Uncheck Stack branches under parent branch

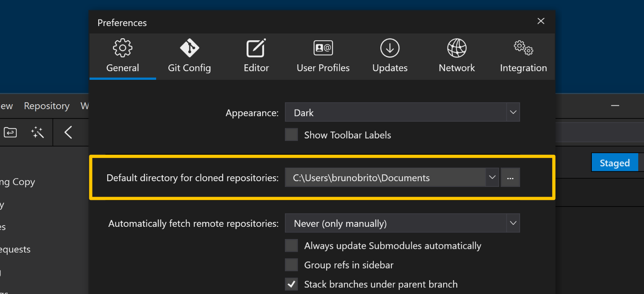(x=291, y=284)
